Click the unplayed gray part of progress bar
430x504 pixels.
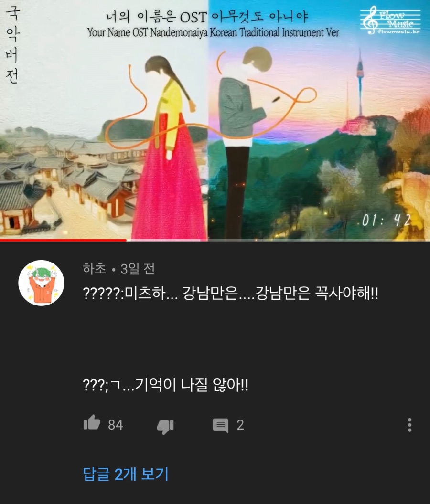pyautogui.click(x=278, y=240)
